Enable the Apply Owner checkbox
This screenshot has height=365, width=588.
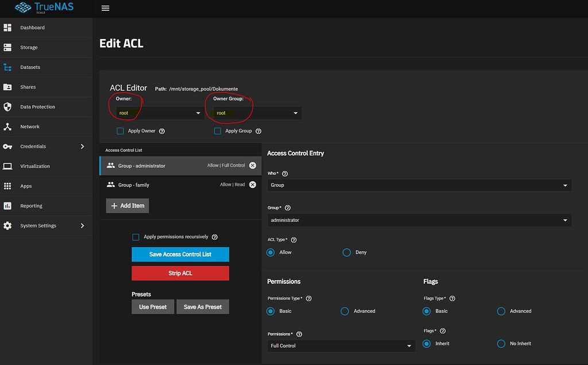pyautogui.click(x=120, y=131)
